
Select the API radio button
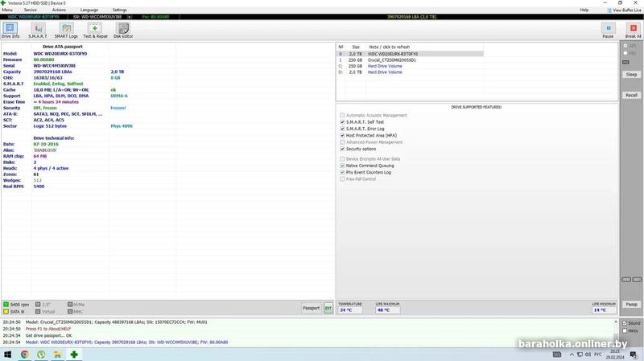(x=625, y=46)
